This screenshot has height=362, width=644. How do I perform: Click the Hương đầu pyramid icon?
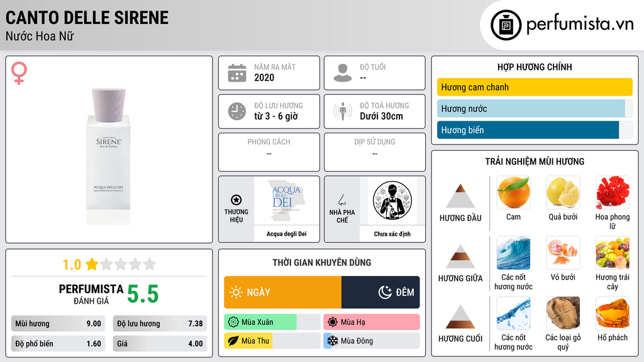pos(460,196)
